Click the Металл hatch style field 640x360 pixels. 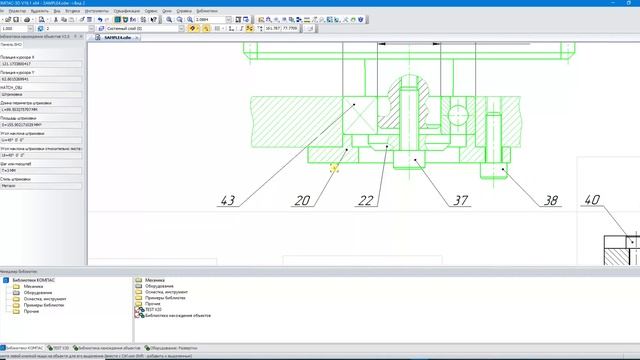coord(41,186)
